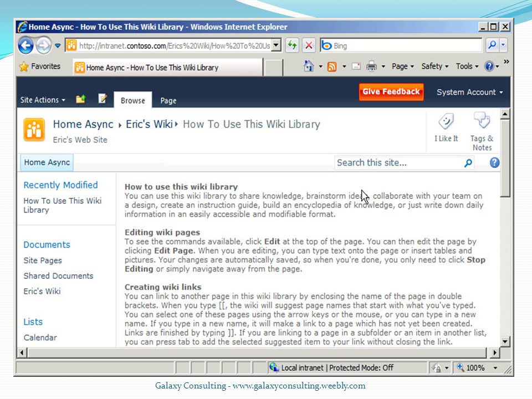Open the Safety menu
Screen dimensions: 532x399
(x=435, y=66)
